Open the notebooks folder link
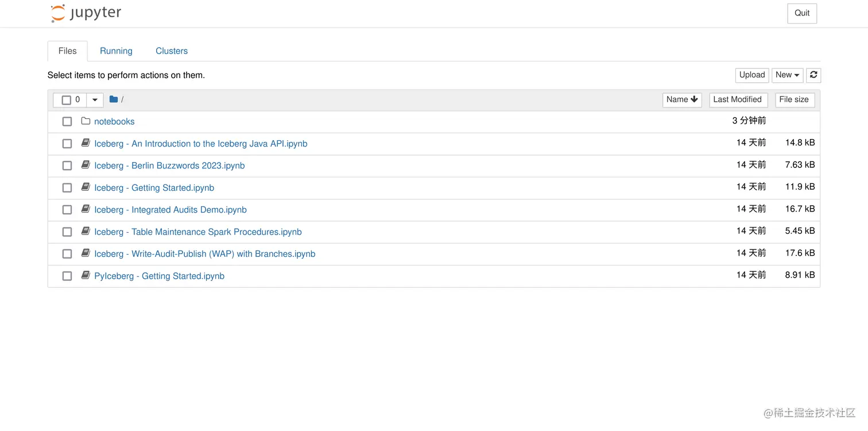Image resolution: width=868 pixels, height=431 pixels. 114,121
